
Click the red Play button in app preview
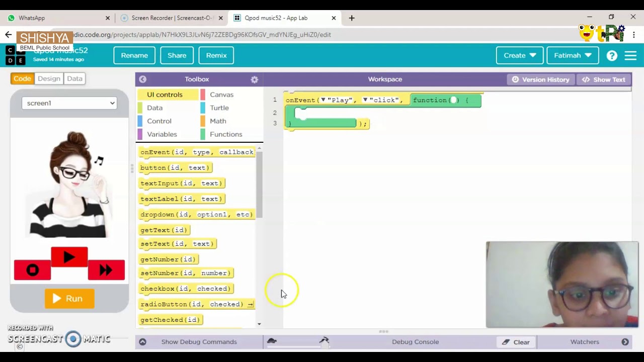coord(69,257)
